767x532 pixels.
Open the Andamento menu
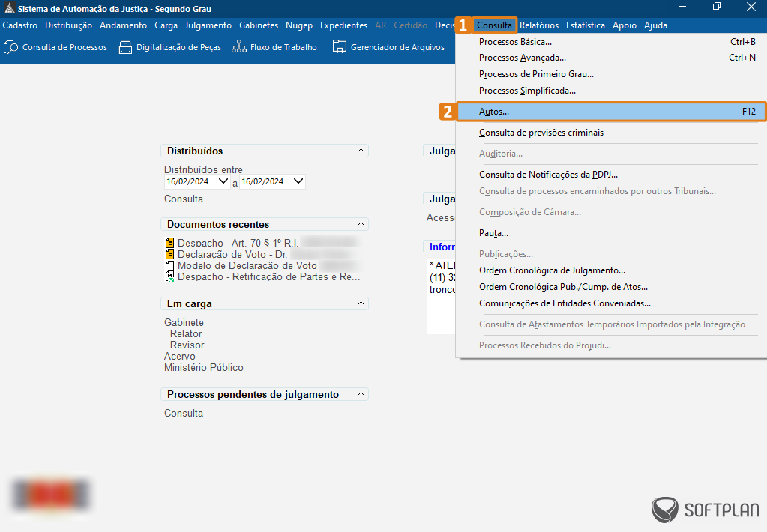(123, 25)
